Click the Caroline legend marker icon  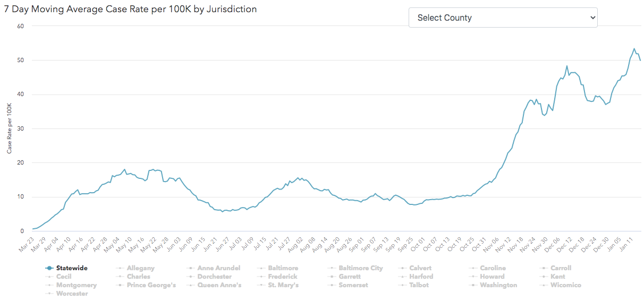point(473,268)
